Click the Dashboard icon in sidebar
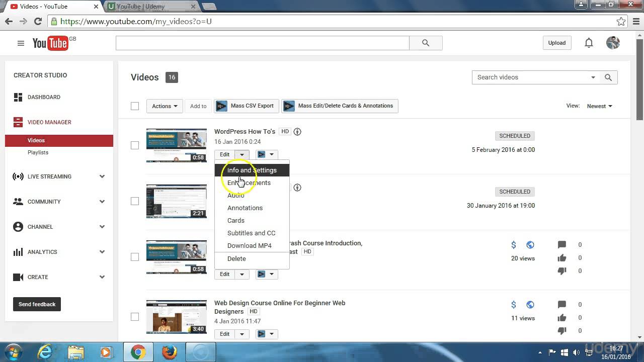Image resolution: width=644 pixels, height=362 pixels. click(18, 97)
